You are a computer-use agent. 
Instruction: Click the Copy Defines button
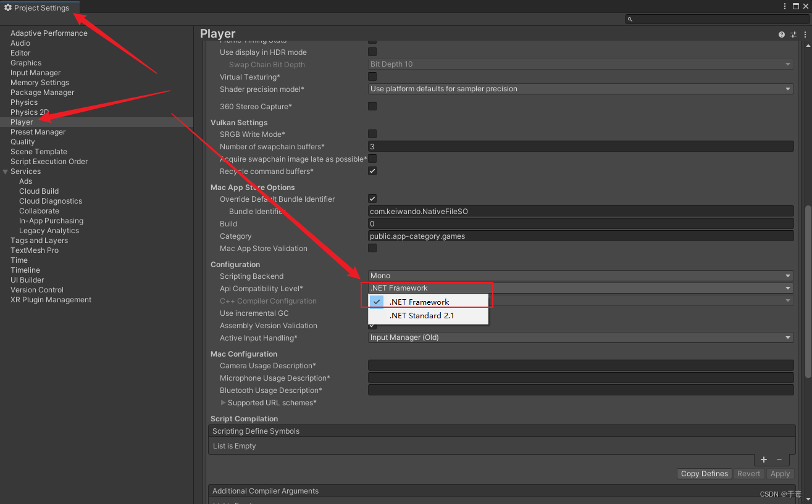(705, 474)
